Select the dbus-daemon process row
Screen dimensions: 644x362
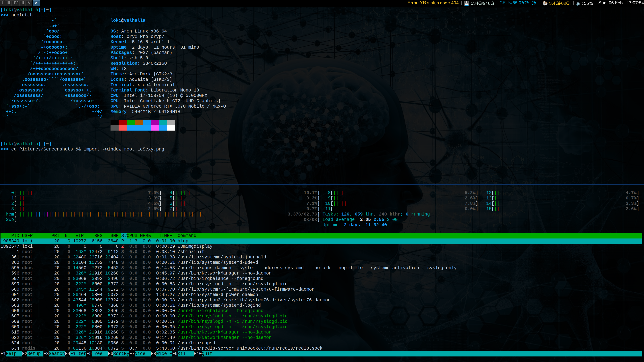(321, 268)
